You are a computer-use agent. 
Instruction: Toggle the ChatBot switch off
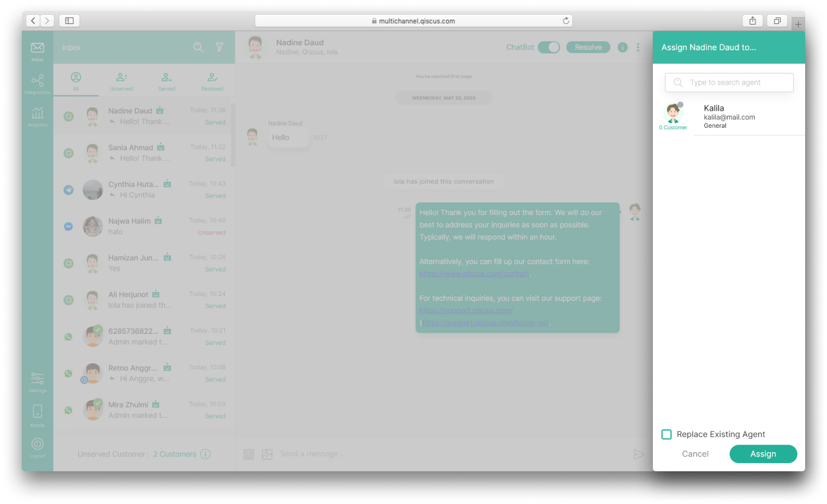[x=549, y=47]
